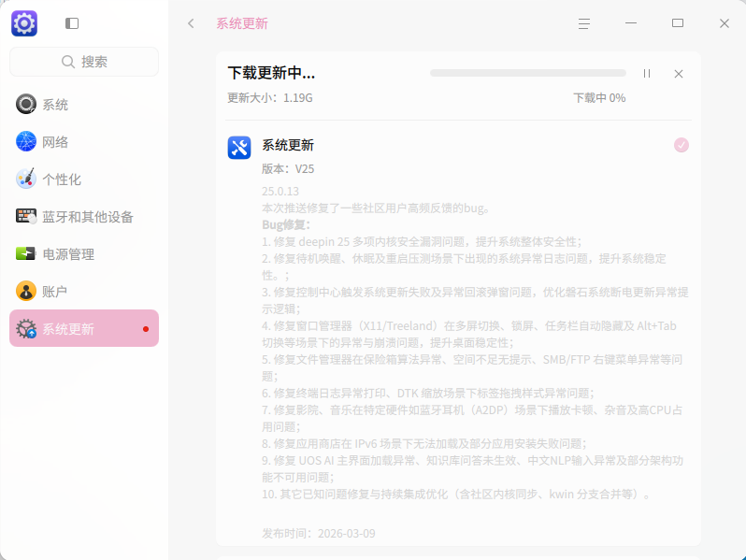Open the hamburger main menu
746x560 pixels.
[x=584, y=23]
